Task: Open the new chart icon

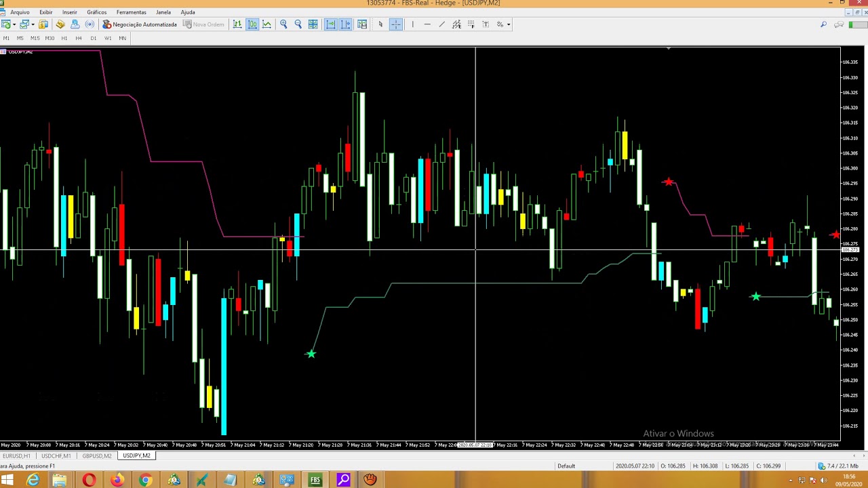Action: click(6, 24)
